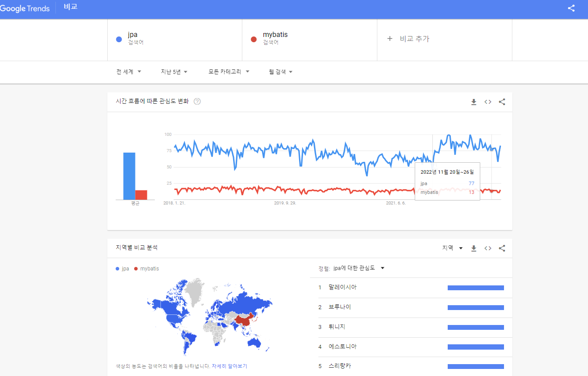This screenshot has width=588, height=376.
Task: Open the 웹 검색 search type dropdown
Action: coord(281,72)
